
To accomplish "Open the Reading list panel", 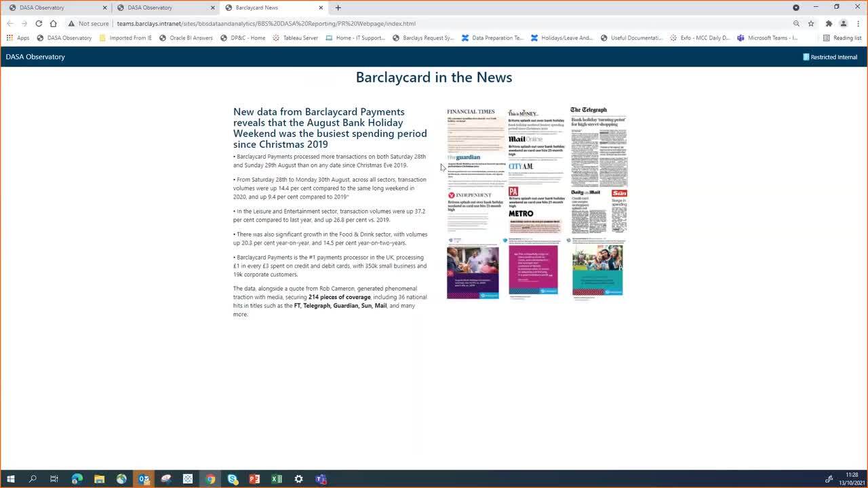I will (842, 38).
